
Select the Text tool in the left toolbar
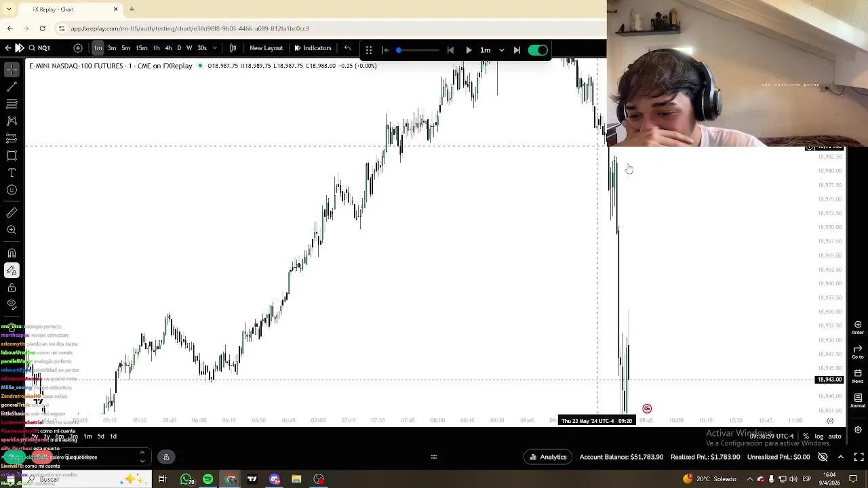pyautogui.click(x=11, y=173)
